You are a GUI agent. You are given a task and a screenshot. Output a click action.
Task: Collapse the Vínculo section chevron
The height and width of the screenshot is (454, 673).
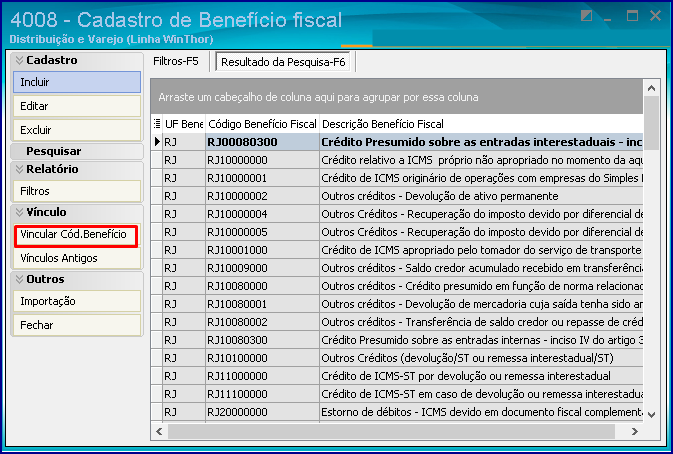tap(19, 212)
